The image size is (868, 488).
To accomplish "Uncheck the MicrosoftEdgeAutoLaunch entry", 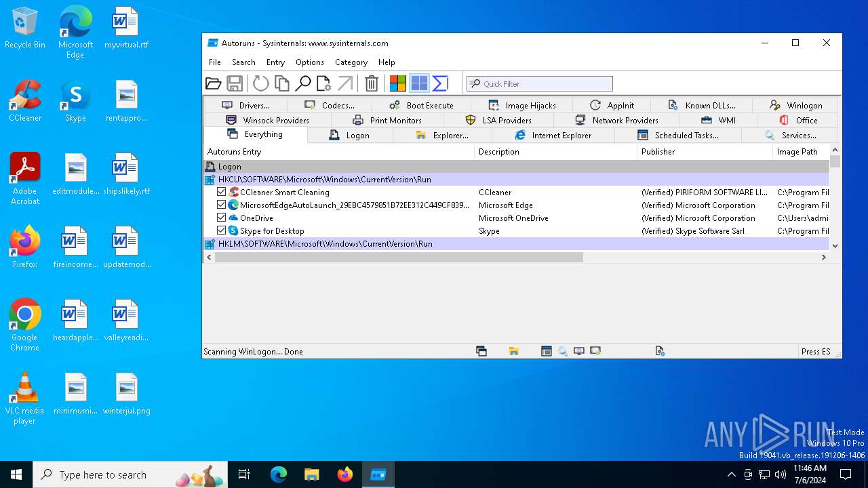I will tap(221, 205).
